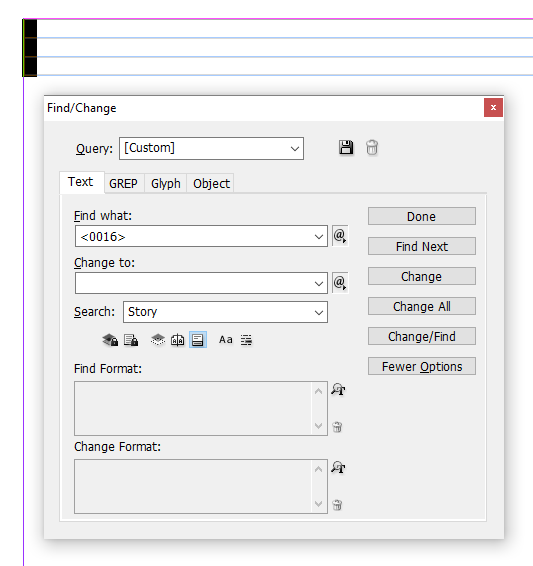Specify attributes to change icon
533x566 pixels.
338,467
